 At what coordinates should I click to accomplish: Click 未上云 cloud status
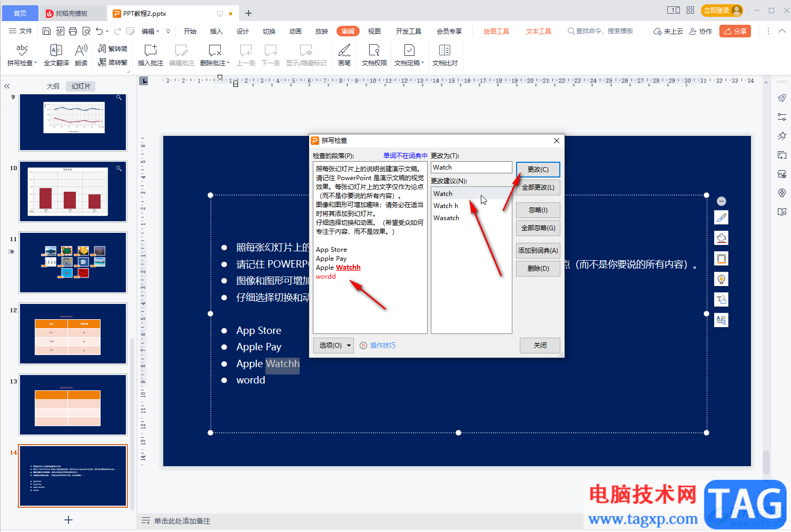tap(668, 31)
